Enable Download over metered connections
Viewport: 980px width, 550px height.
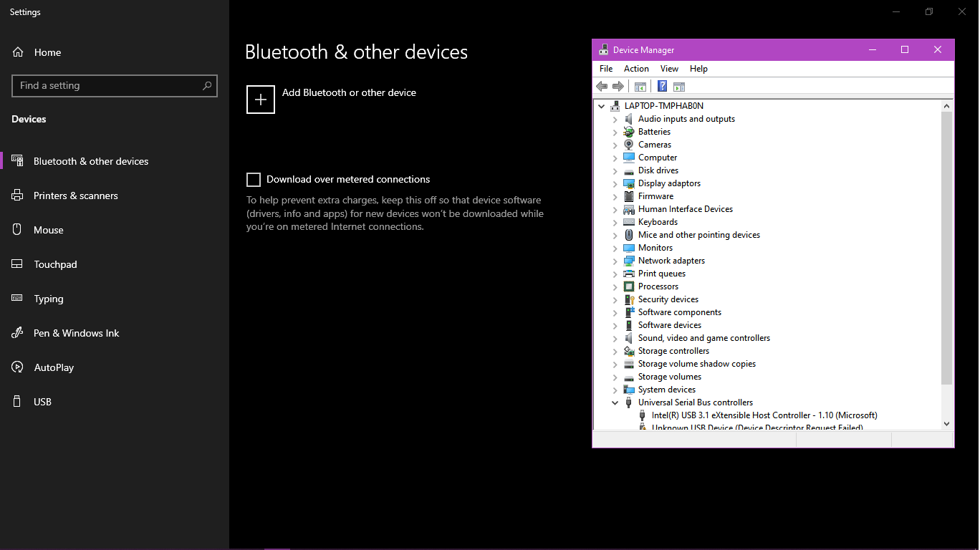(253, 179)
